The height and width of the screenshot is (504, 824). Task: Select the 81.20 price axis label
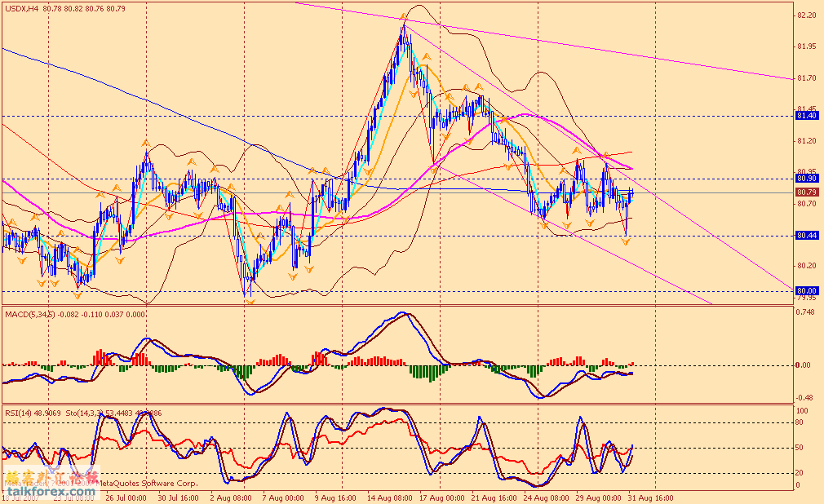click(807, 141)
